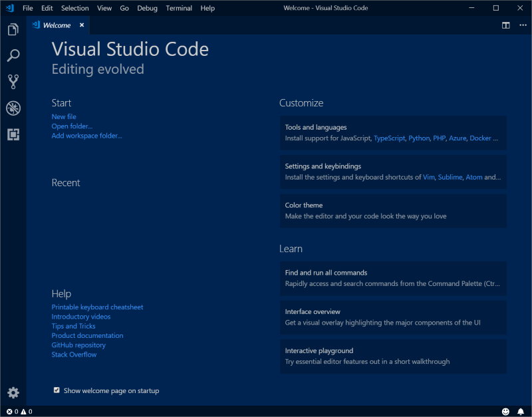Open the Extensions view icon

[13, 134]
